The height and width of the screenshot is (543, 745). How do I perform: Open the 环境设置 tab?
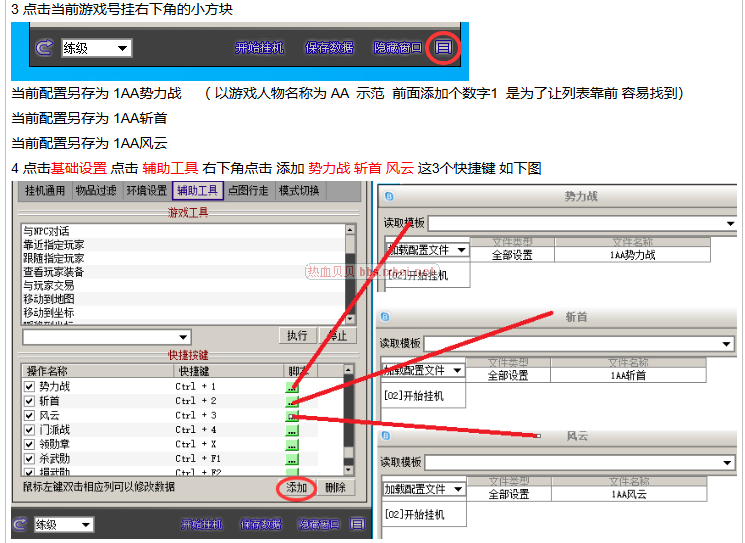pos(147,191)
